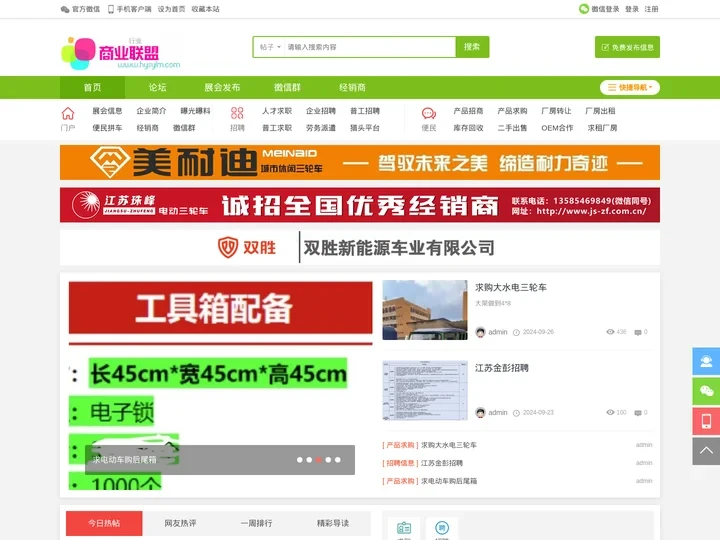Open thumbnail of 江苏金彭招聘 post
This screenshot has width=720, height=540.
(x=425, y=390)
